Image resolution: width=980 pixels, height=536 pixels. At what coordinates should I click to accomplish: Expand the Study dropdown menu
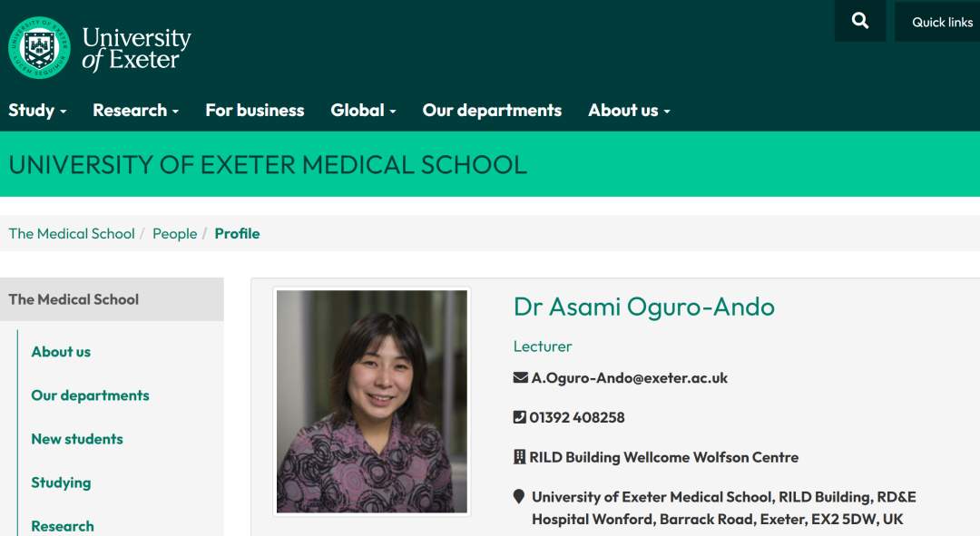click(37, 111)
